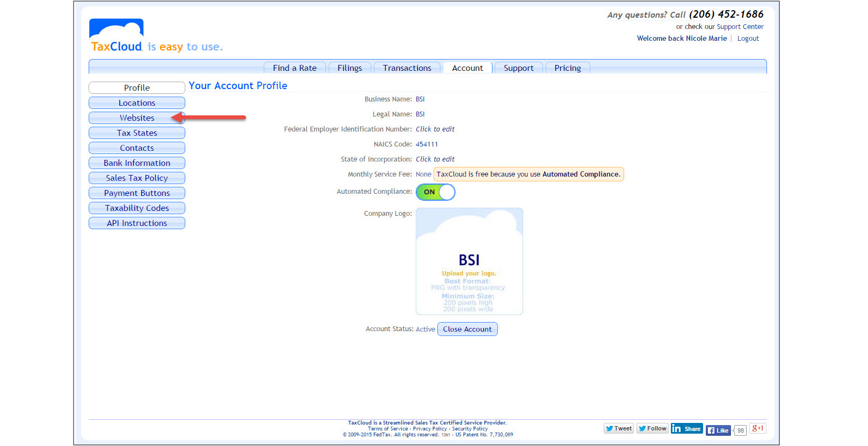Click the Facebook like count 98
868x446 pixels.
click(x=741, y=430)
